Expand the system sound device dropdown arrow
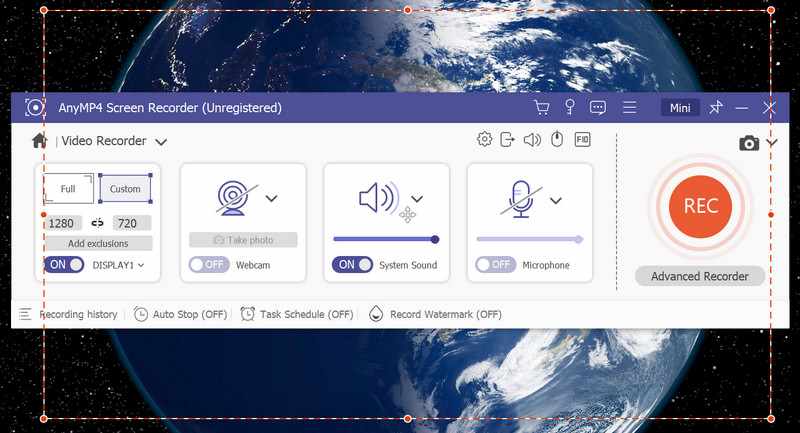This screenshot has width=800, height=433. [417, 199]
